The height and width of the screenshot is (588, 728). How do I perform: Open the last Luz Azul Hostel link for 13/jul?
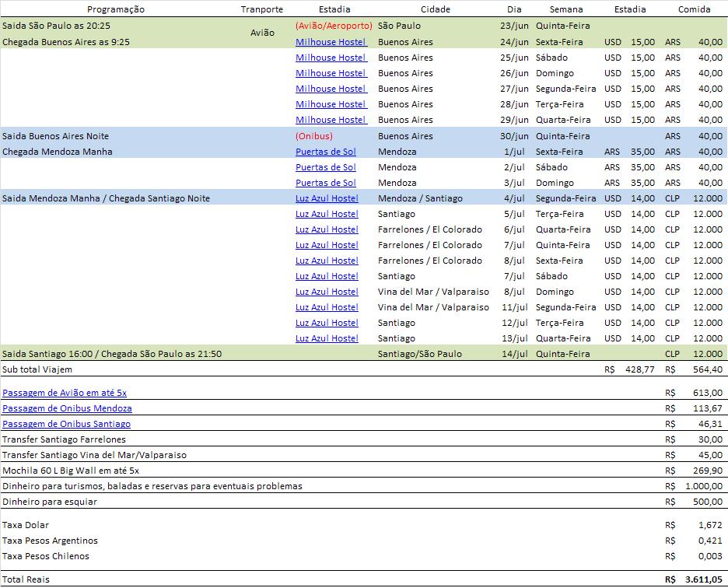(326, 338)
